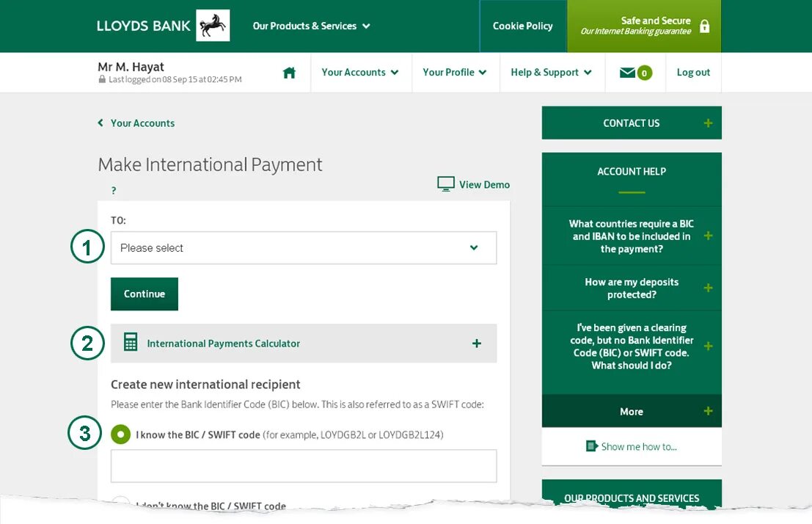Click the plus icon on International Payments Calculator
Image resolution: width=812 pixels, height=524 pixels.
point(477,343)
